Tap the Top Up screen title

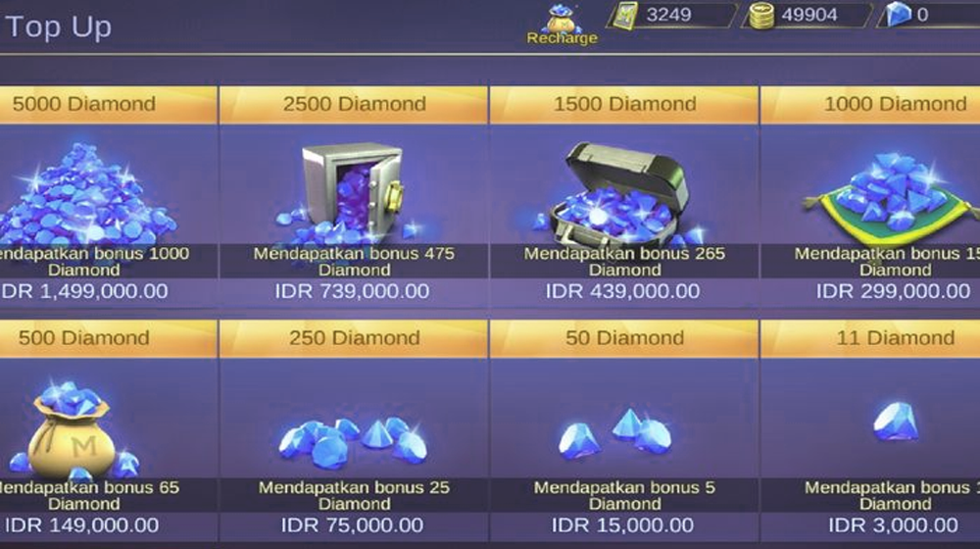pos(58,27)
